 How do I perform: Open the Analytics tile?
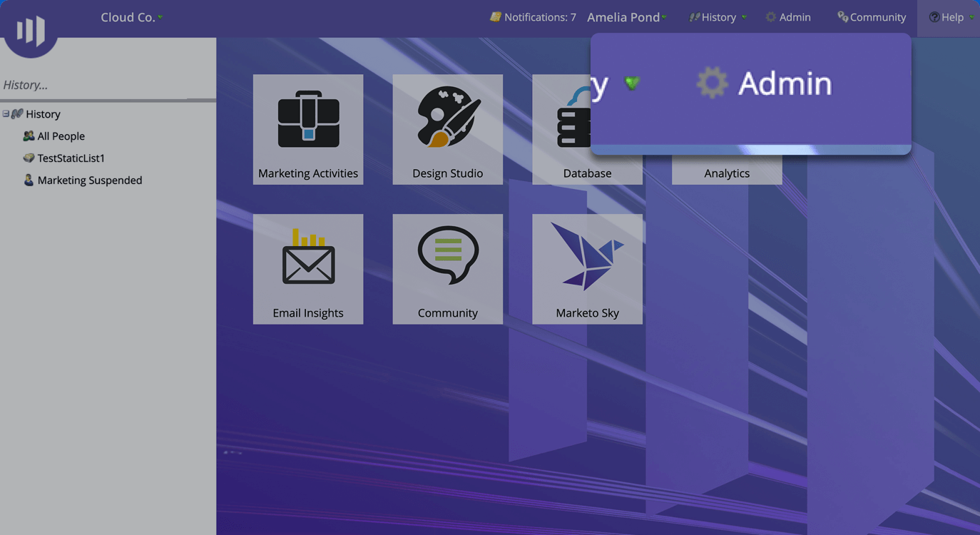[x=727, y=170]
